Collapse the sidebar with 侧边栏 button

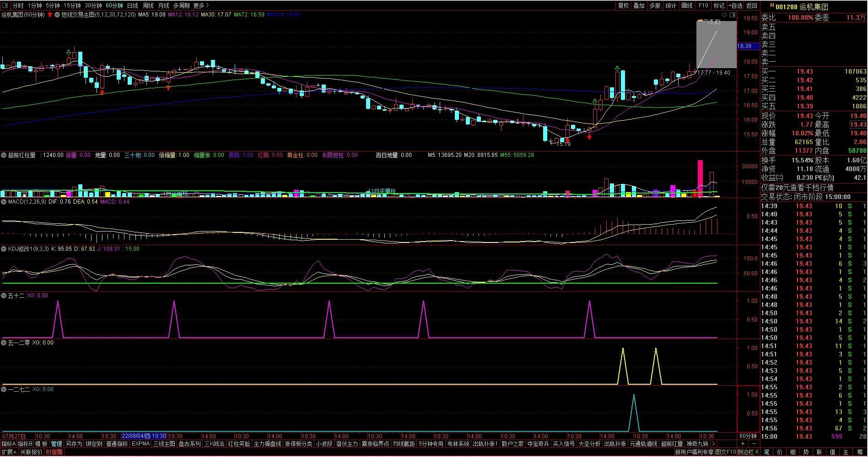coord(748,452)
